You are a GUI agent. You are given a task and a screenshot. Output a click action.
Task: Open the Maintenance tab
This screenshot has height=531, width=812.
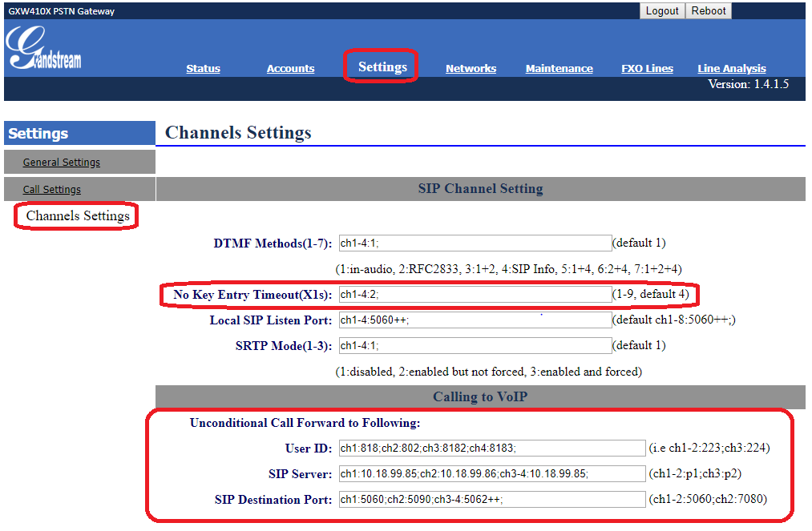560,68
